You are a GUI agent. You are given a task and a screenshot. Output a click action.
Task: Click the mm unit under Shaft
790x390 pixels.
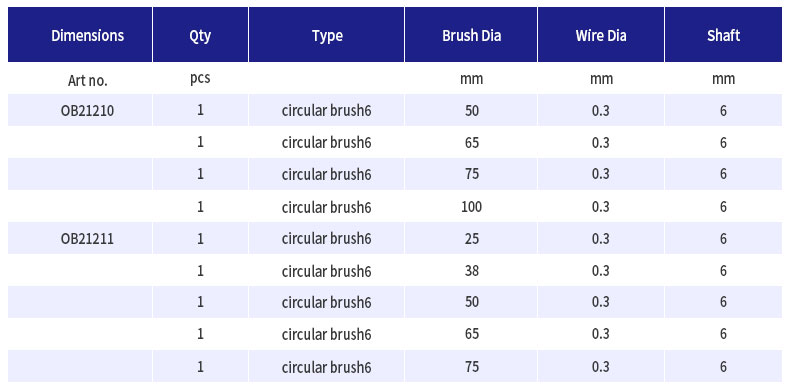pos(723,79)
